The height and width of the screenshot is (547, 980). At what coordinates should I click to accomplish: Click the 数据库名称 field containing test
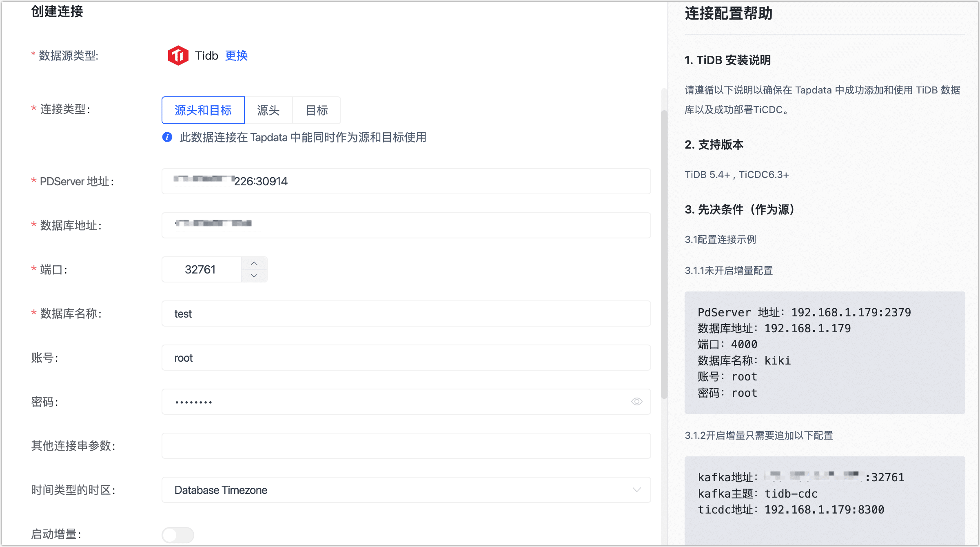(x=406, y=314)
